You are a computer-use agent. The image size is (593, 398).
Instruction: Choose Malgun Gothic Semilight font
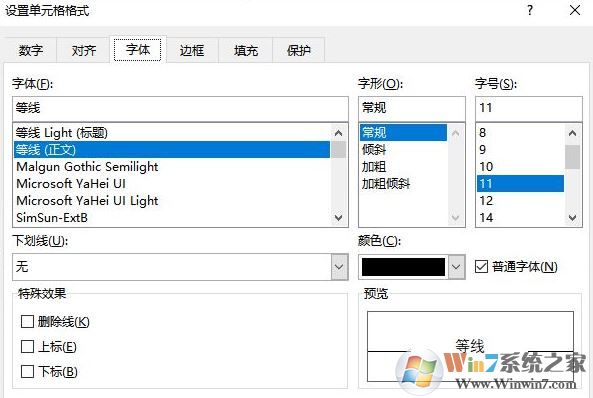pos(172,167)
